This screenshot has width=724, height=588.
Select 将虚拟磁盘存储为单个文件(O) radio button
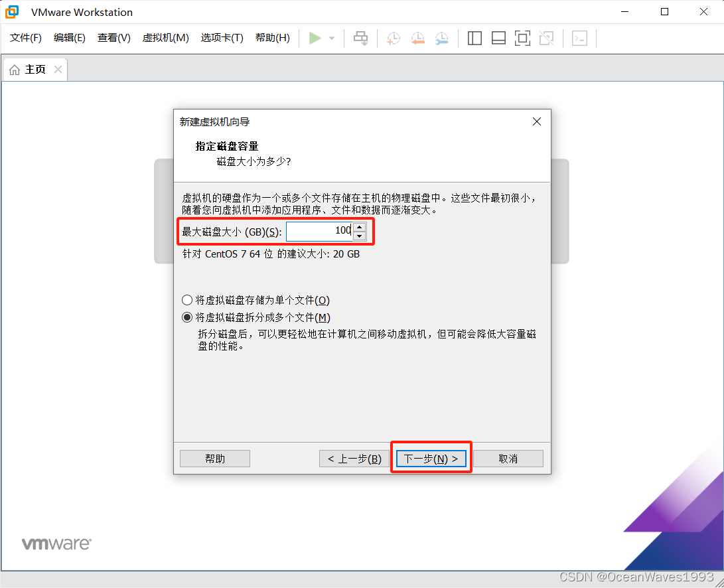[x=187, y=300]
